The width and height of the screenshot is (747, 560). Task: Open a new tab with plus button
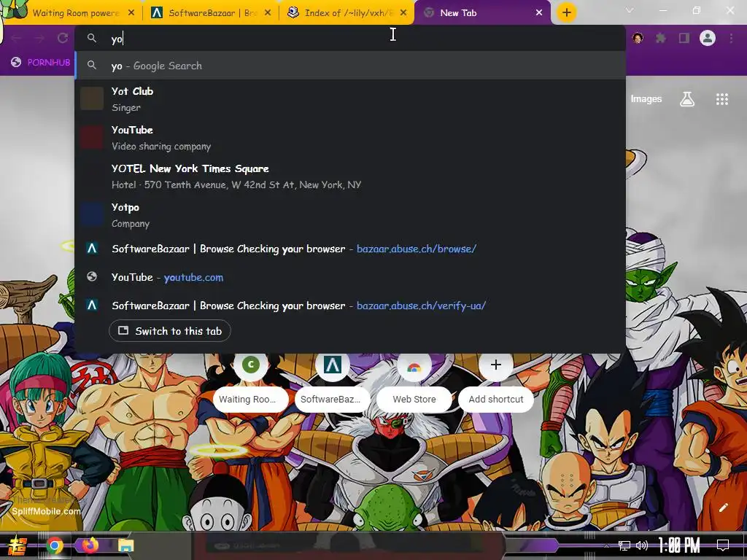(566, 13)
